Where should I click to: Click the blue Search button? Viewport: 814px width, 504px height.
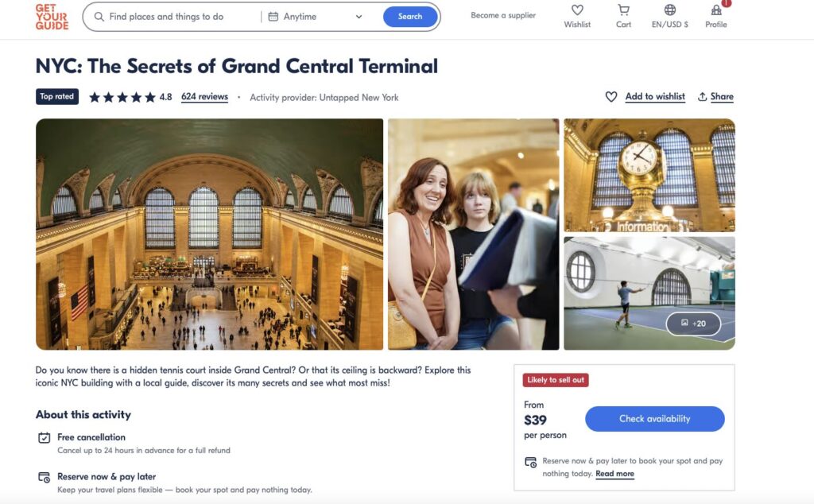[x=410, y=17]
